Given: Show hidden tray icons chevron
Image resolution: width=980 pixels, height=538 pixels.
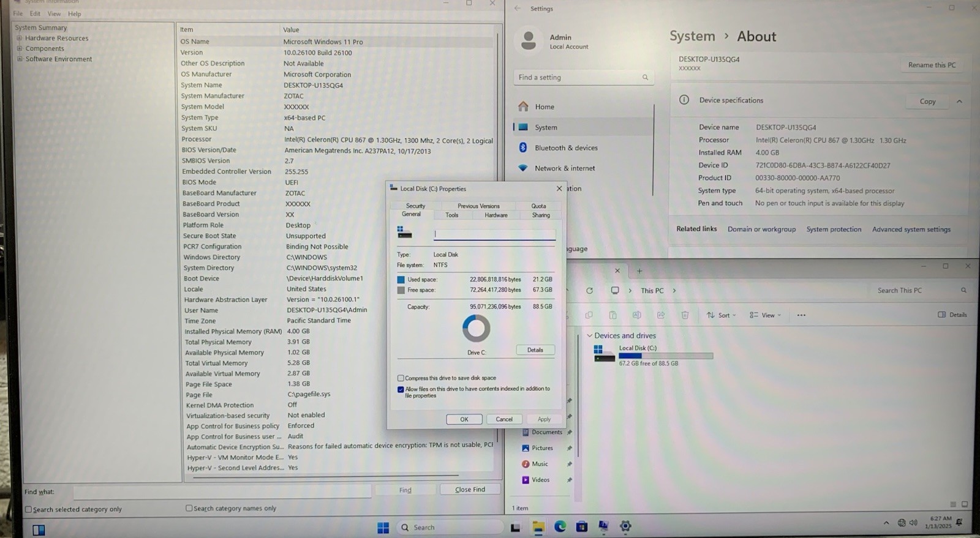Looking at the screenshot, I should (x=886, y=523).
